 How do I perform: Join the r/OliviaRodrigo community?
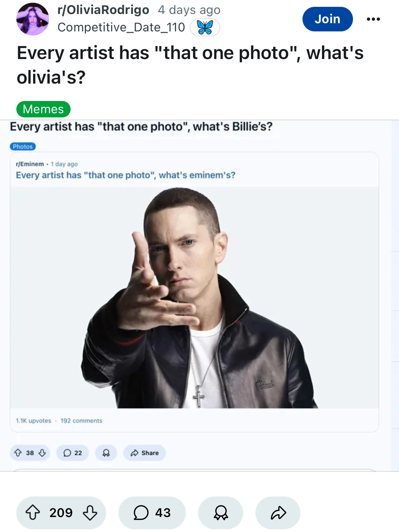pyautogui.click(x=327, y=19)
